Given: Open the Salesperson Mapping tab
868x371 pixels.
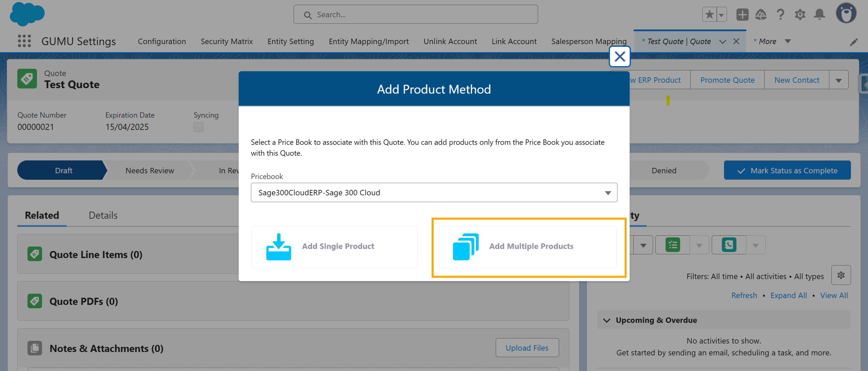Looking at the screenshot, I should point(589,41).
